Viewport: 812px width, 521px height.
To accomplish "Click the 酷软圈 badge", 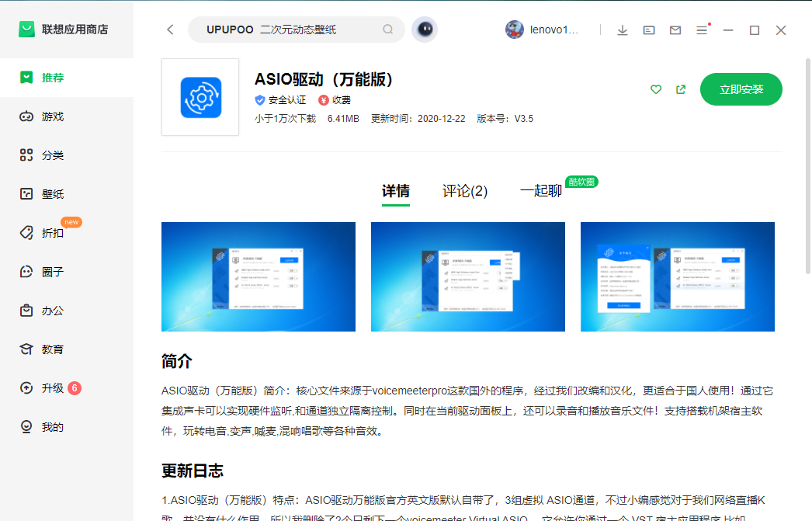I will click(581, 182).
